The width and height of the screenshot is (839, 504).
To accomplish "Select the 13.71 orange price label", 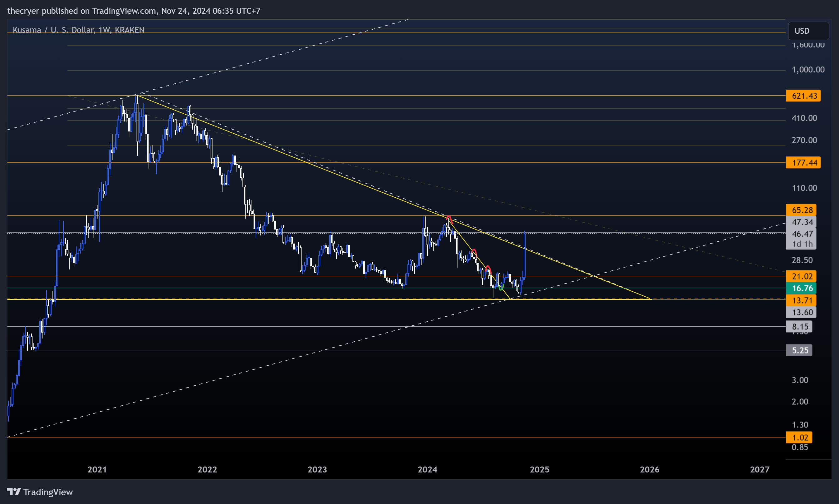I will 801,301.
